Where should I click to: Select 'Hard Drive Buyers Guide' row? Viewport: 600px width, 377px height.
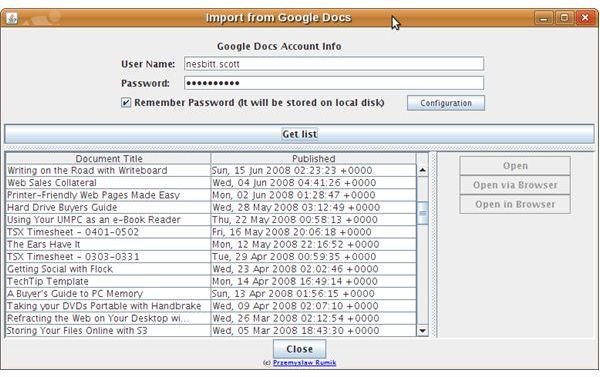[x=108, y=207]
